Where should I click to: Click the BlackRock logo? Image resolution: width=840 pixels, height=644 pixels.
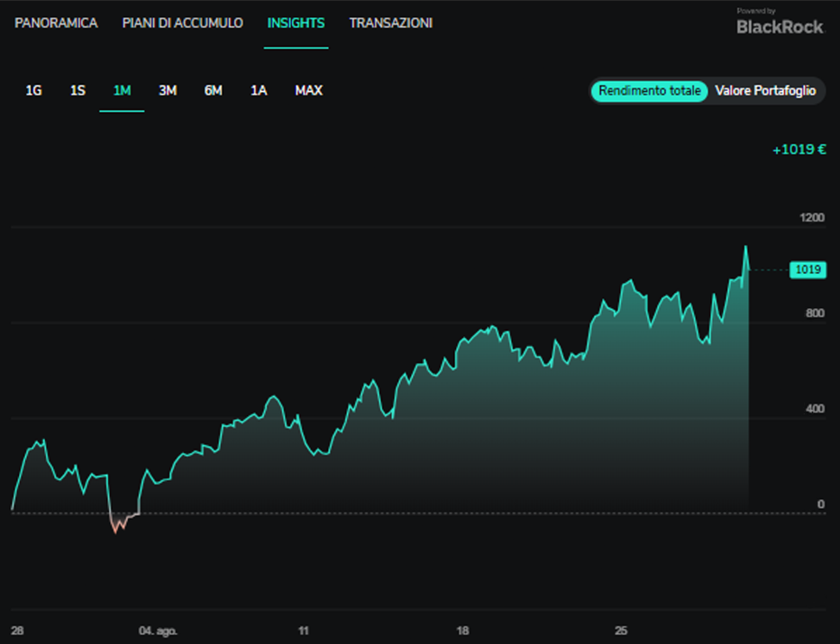click(x=780, y=23)
